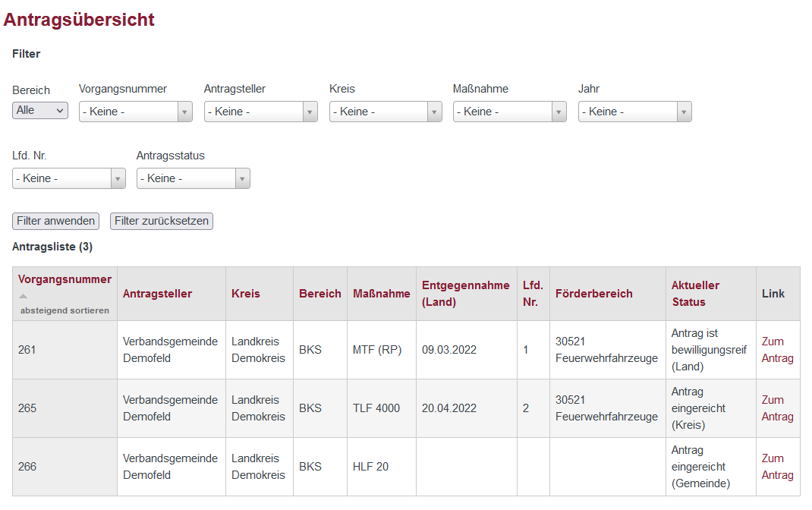The image size is (812, 510).
Task: Open Zum Antrag link for TLF 4000 row
Action: [x=777, y=408]
